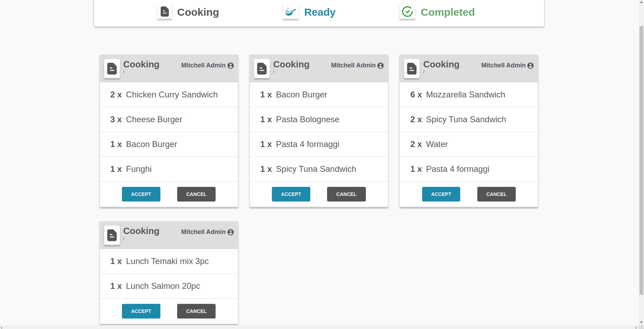Click document icon on Lunch Temaki order
Image resolution: width=644 pixels, height=329 pixels.
click(x=112, y=235)
